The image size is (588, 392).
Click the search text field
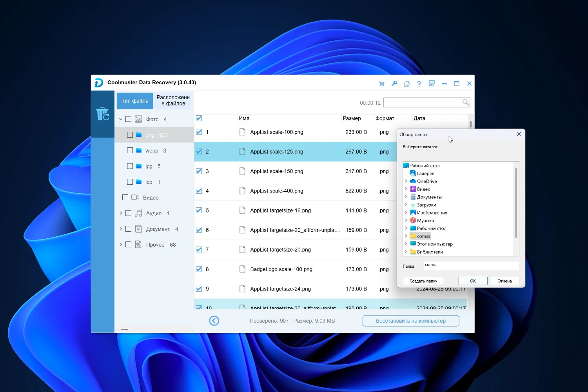423,102
